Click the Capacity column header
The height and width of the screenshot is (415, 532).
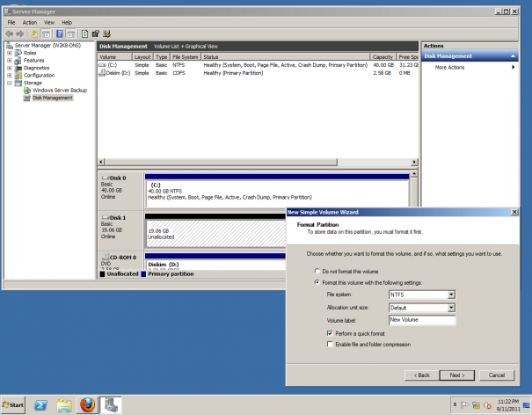[383, 56]
